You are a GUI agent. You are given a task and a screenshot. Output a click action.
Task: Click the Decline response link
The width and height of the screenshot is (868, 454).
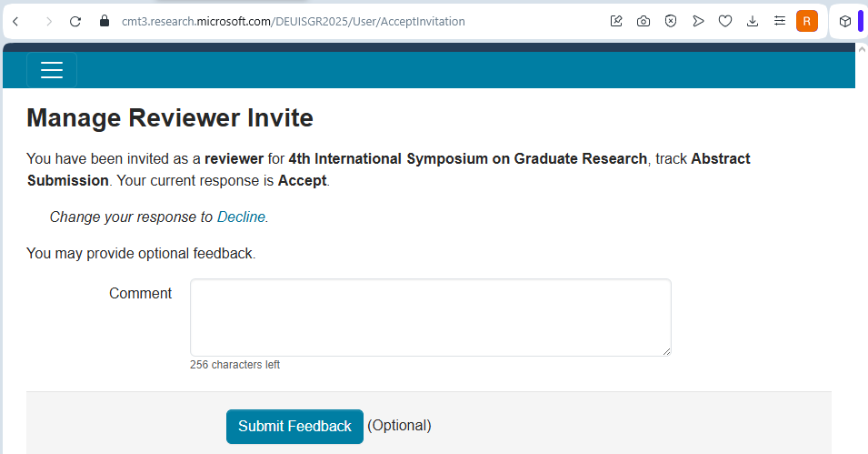[x=241, y=217]
